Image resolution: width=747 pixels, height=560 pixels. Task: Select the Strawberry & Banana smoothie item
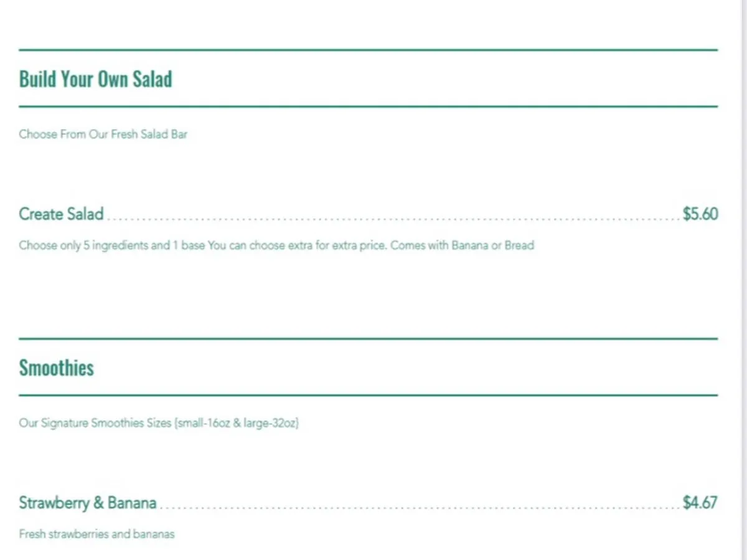pyautogui.click(x=87, y=503)
